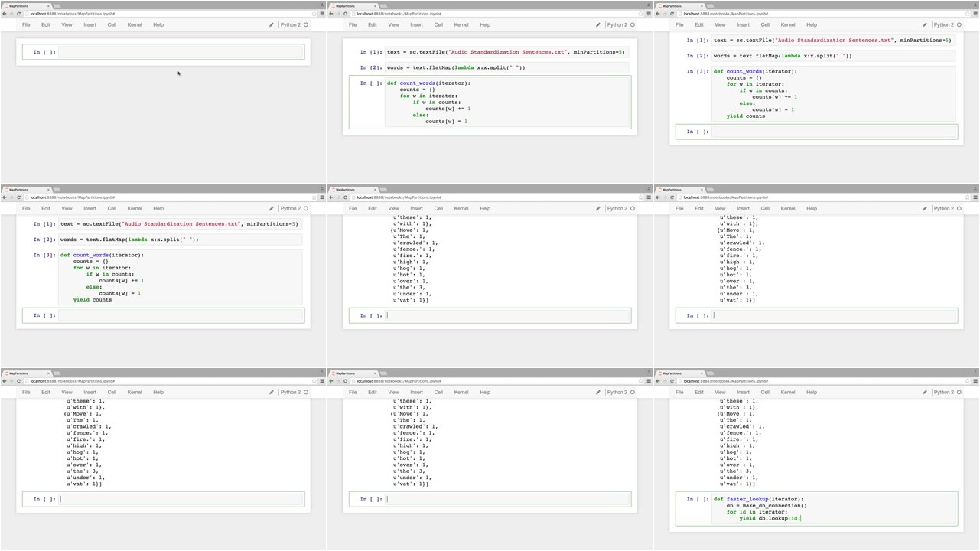Click bookmark star in window with unrun count_words cell
The image size is (980, 551).
point(641,14)
